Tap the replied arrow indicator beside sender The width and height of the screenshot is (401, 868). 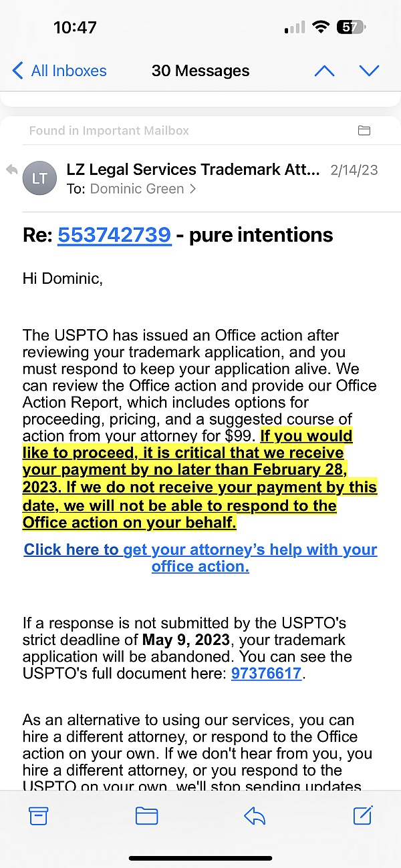[x=11, y=170]
